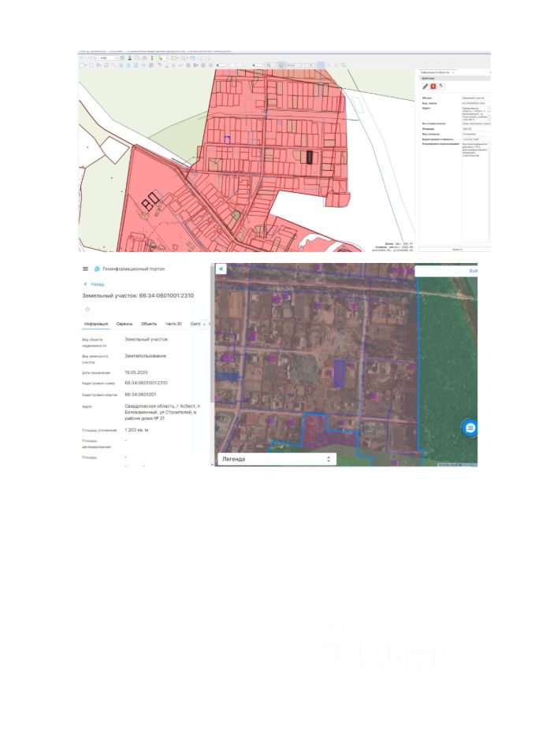
Task: Open the hamburger menu of Геоинформационный портал
Action: (x=85, y=269)
